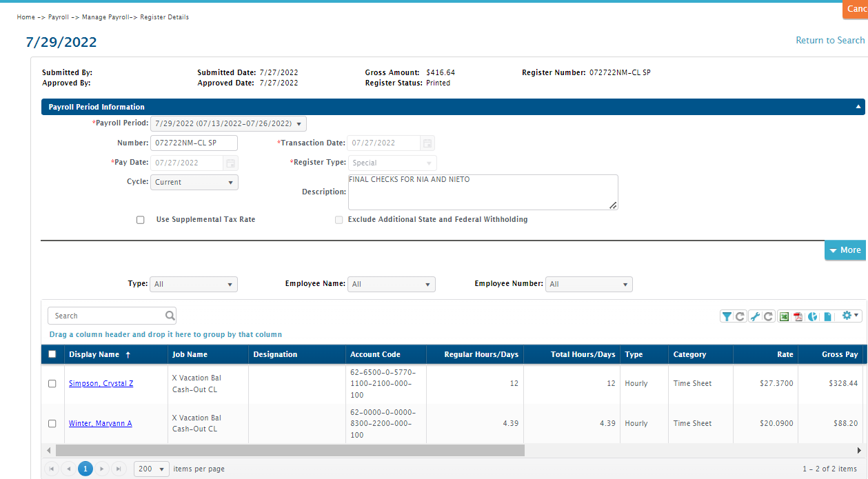
Task: Click the horizontal scrollbar of the grid
Action: (x=290, y=450)
